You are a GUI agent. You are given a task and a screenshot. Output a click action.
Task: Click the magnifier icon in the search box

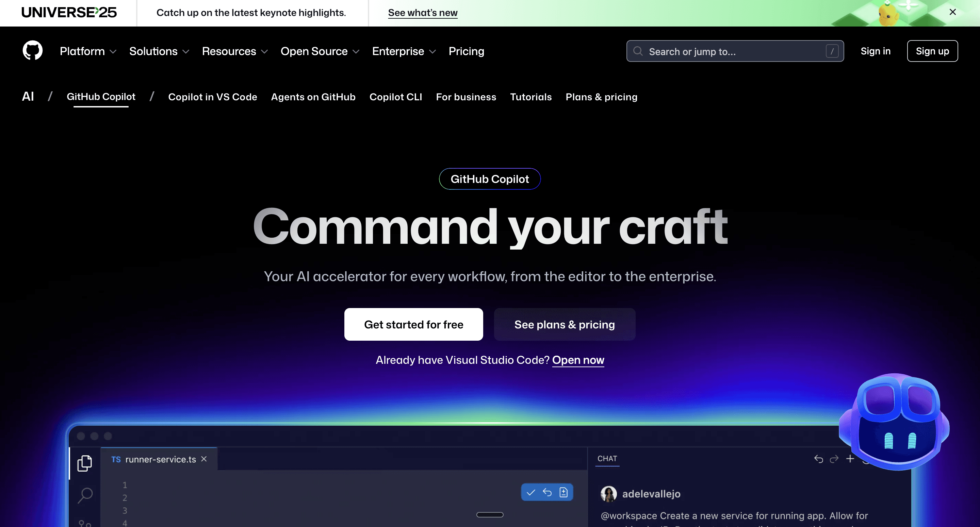coord(638,51)
